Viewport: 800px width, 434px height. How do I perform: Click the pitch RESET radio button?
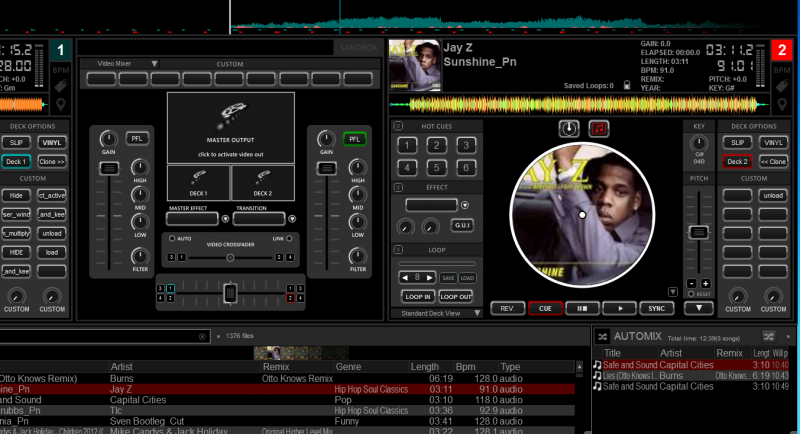(691, 294)
